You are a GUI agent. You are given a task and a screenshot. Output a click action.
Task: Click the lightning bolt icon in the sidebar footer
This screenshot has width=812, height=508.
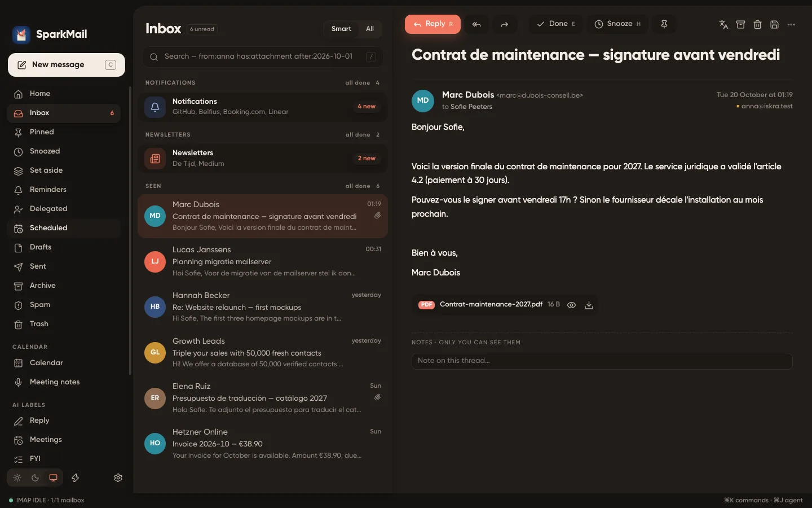(x=75, y=478)
